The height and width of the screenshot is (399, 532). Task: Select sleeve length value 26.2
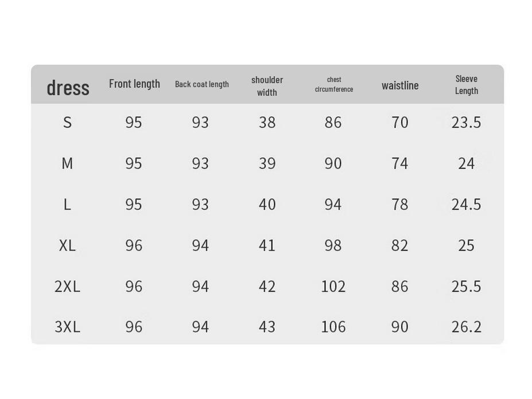pos(466,327)
